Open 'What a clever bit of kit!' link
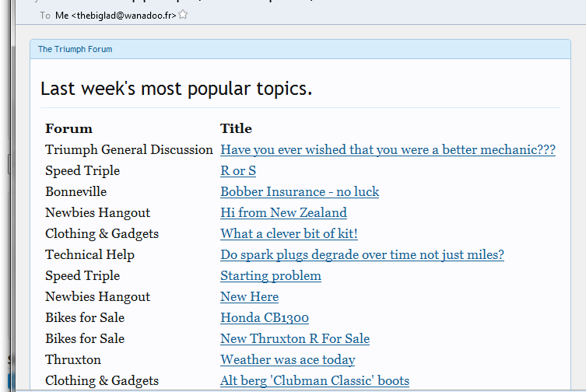Viewport: 586px width, 392px height. tap(289, 234)
